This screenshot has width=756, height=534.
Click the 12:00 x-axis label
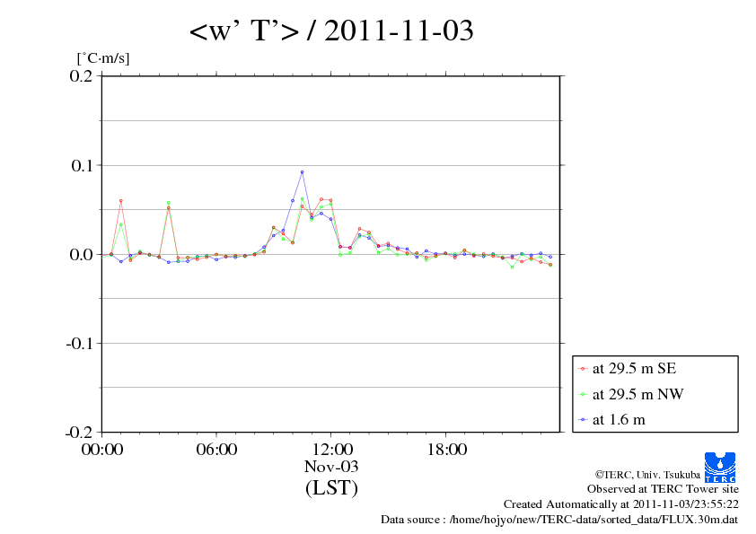(x=332, y=450)
